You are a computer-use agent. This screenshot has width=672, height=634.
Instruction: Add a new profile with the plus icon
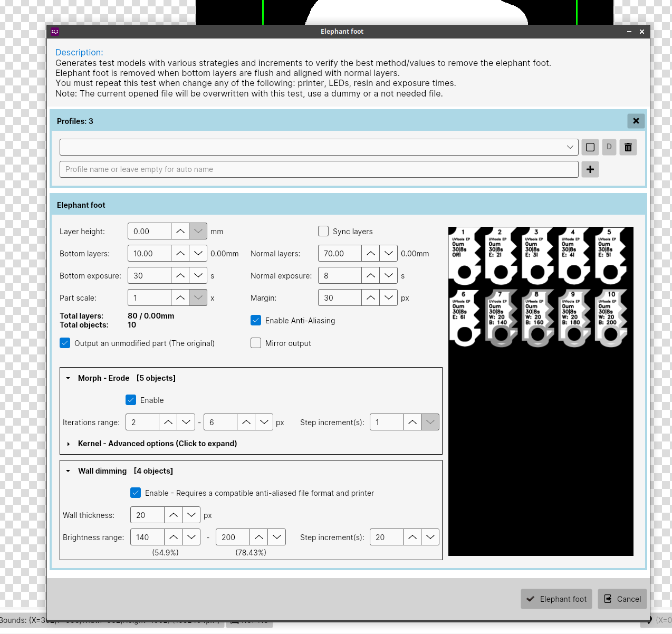coord(590,169)
